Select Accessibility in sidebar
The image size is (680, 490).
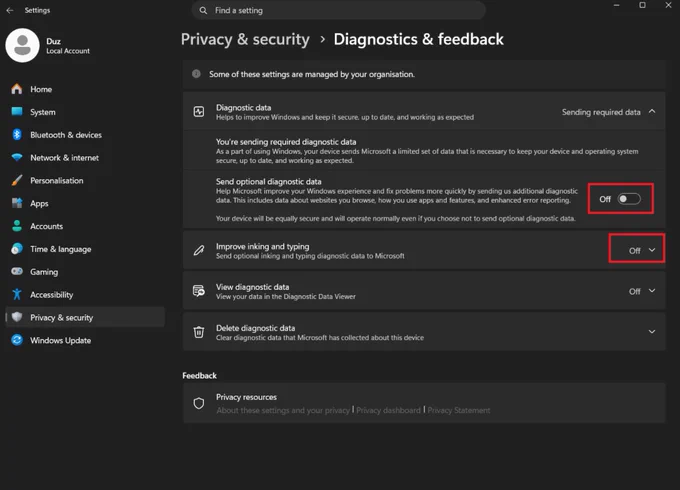click(x=85, y=294)
